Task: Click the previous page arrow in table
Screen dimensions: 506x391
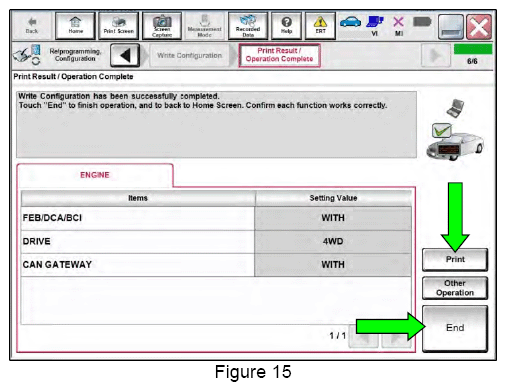Action: pos(363,337)
